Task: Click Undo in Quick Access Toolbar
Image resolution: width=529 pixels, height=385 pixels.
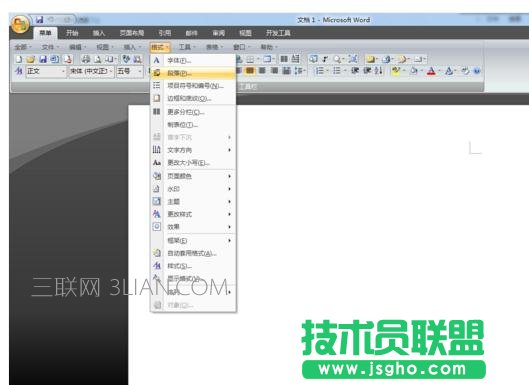Action: (x=51, y=20)
